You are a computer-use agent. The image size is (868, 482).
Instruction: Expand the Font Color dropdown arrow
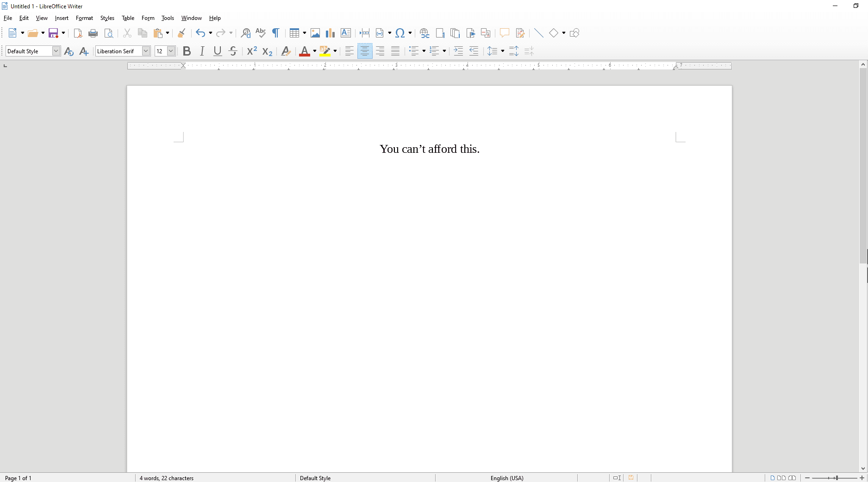315,51
